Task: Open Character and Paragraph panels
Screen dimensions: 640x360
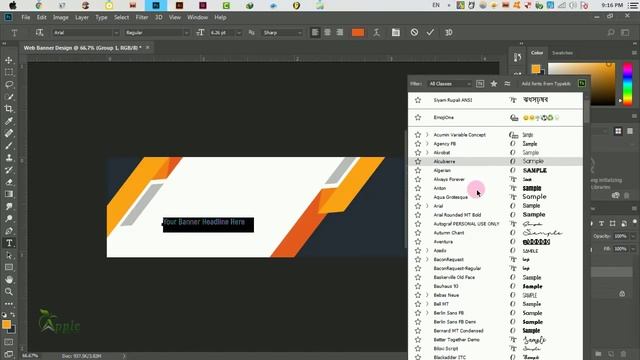Action: point(396,33)
